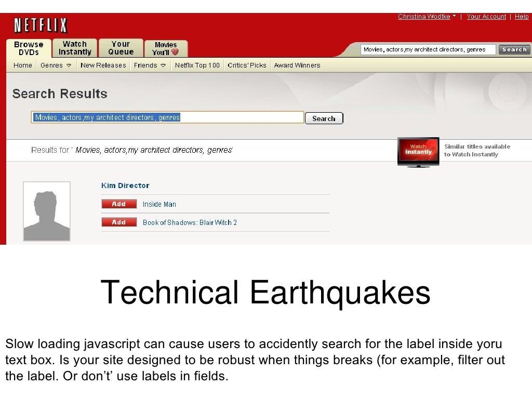The height and width of the screenshot is (399, 532).
Task: Click the header Search button
Action: click(x=514, y=49)
